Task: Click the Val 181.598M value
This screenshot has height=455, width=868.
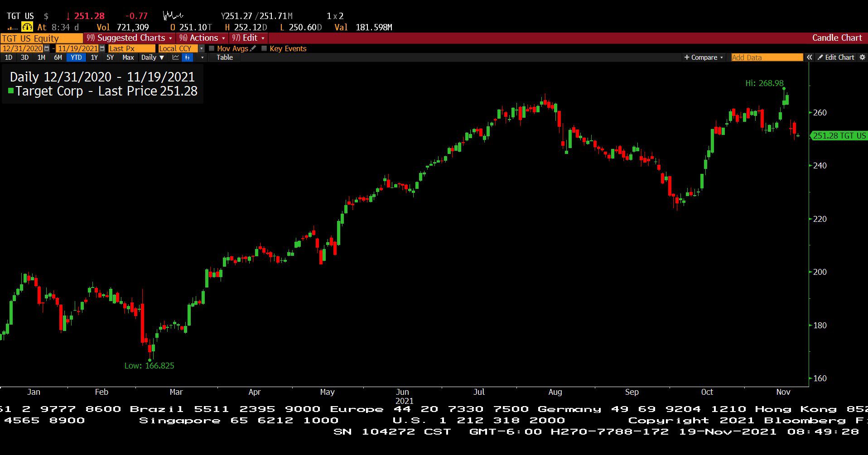Action: [x=363, y=27]
